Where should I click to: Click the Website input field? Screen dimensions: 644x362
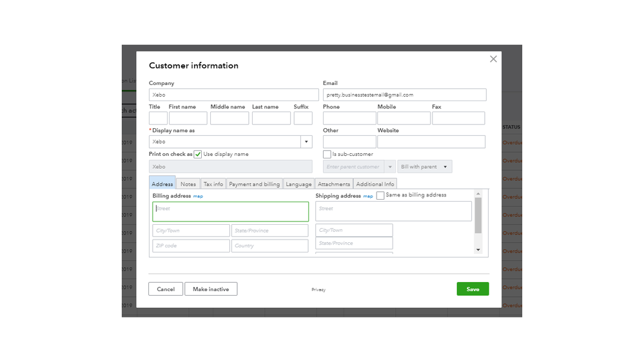click(x=431, y=142)
